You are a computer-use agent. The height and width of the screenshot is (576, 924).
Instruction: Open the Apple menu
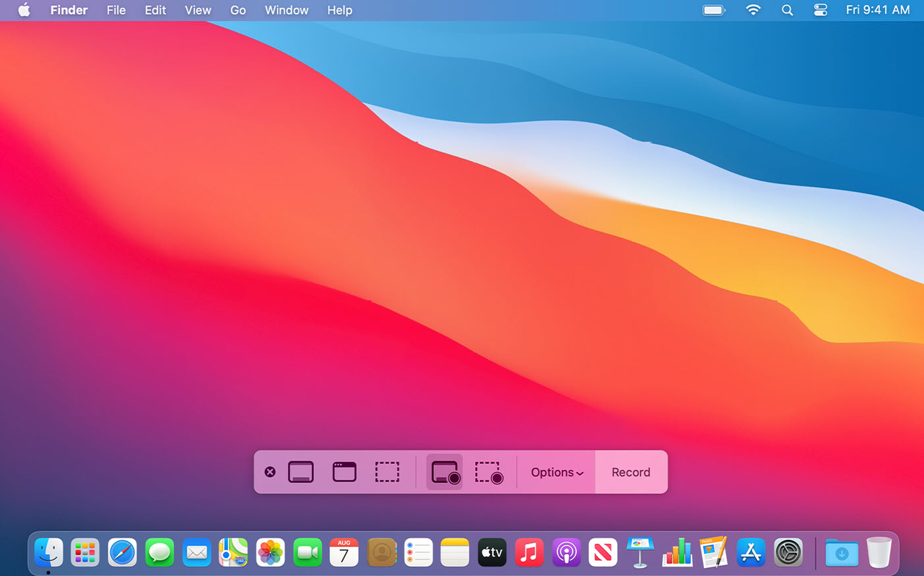tap(24, 10)
